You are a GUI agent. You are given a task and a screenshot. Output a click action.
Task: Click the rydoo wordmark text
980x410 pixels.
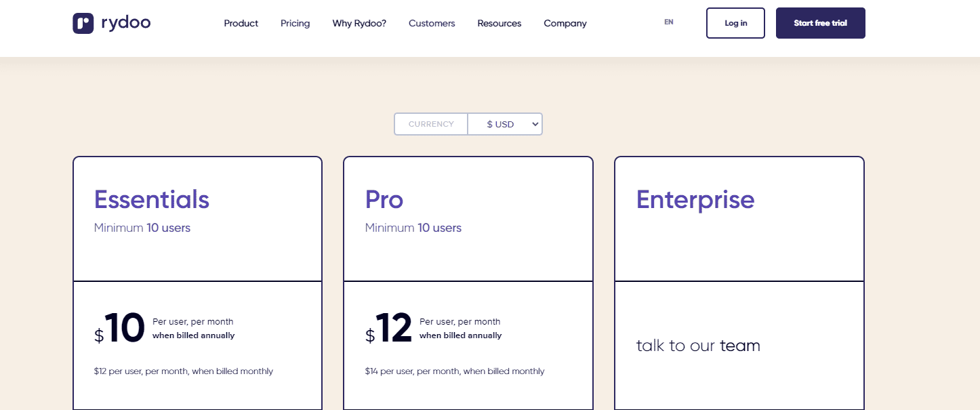(x=125, y=23)
